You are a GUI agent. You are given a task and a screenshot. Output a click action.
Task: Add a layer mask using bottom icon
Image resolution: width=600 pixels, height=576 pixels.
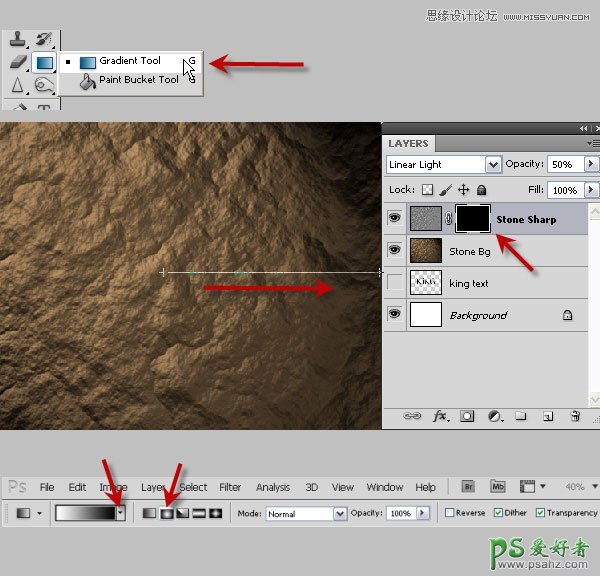pos(467,415)
